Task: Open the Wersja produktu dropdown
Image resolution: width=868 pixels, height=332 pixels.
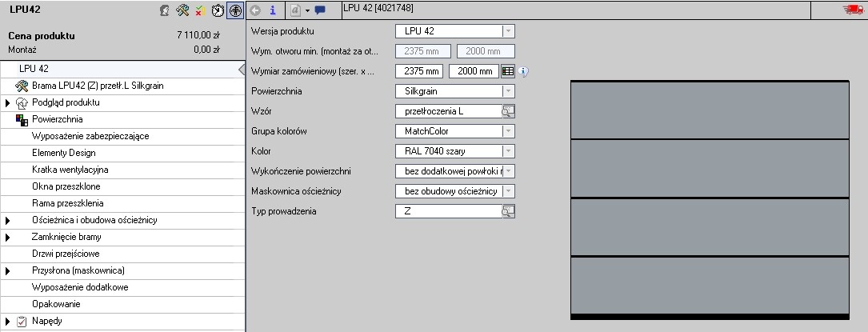Action: 508,31
